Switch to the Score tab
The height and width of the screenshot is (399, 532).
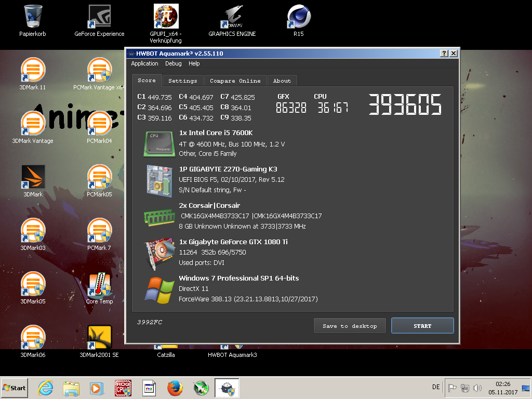147,81
